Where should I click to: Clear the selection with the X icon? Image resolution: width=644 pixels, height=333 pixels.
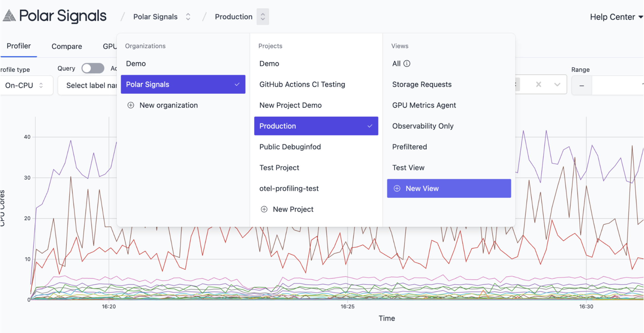[538, 84]
